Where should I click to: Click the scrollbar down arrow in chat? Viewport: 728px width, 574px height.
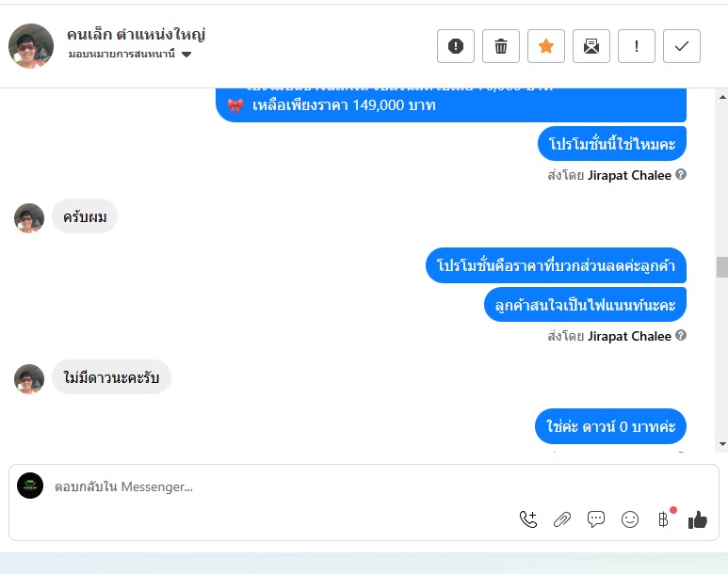tap(722, 444)
